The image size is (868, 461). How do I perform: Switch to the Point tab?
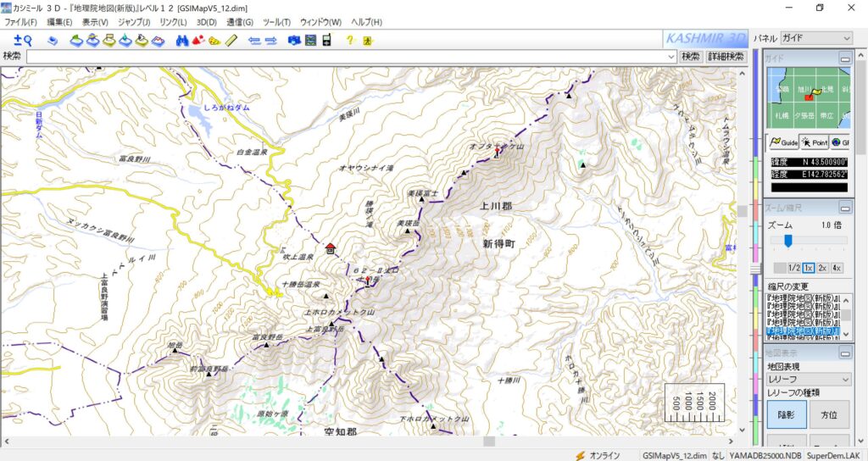tap(815, 142)
